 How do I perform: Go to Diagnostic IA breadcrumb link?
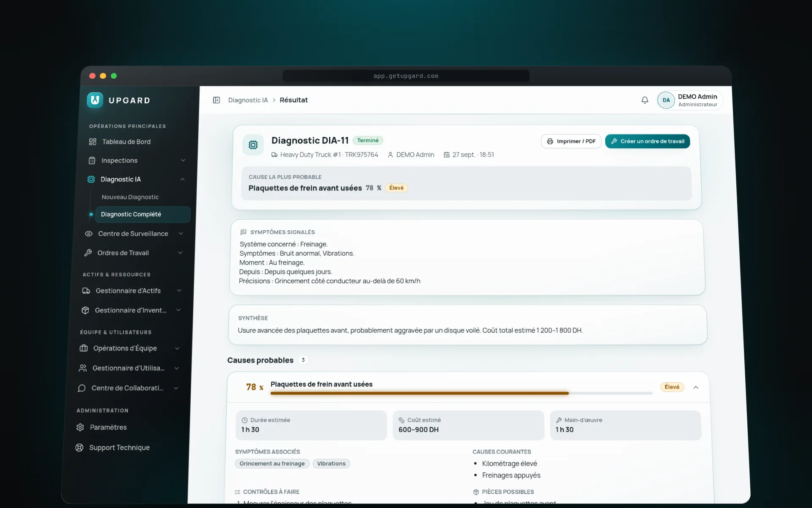tap(248, 100)
